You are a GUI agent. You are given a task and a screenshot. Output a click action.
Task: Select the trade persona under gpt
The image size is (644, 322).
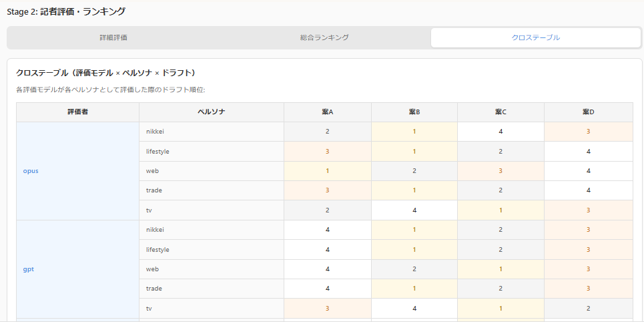tap(155, 289)
